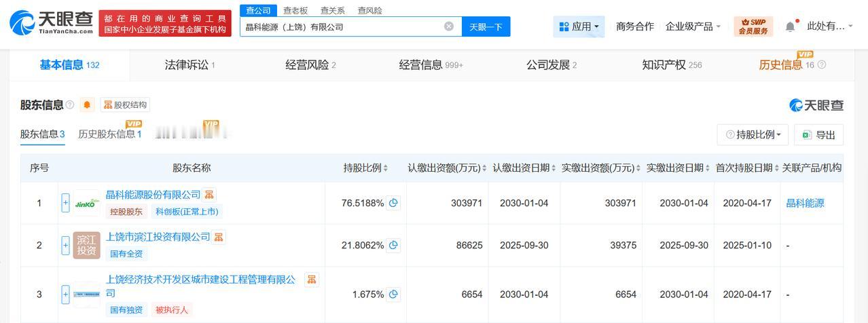
Task: Click the help icon beside 股东信息 heading
Action: pos(70,104)
